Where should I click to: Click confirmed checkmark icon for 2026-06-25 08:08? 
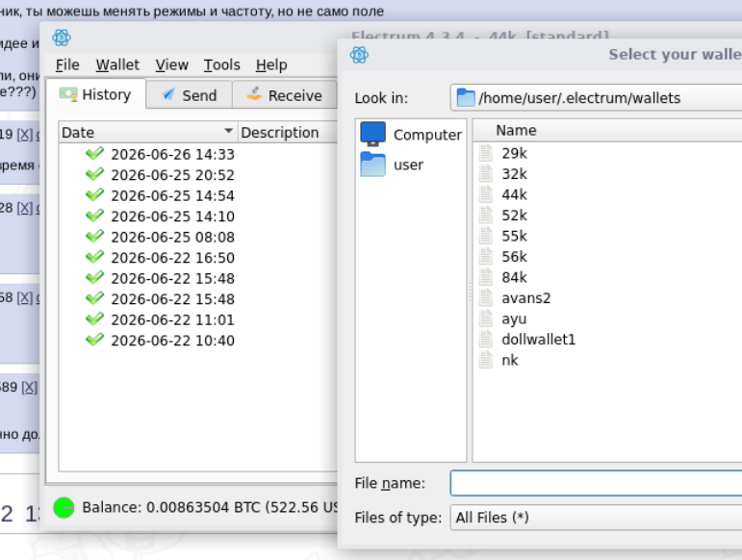94,236
